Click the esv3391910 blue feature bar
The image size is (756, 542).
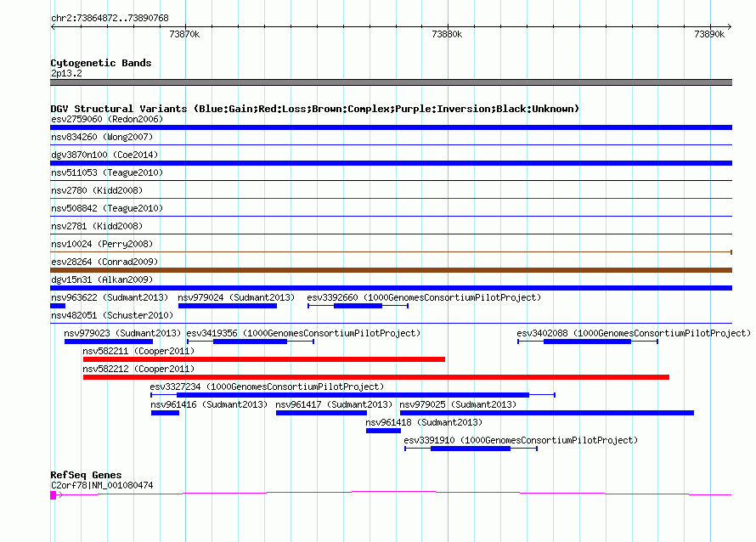tap(471, 449)
